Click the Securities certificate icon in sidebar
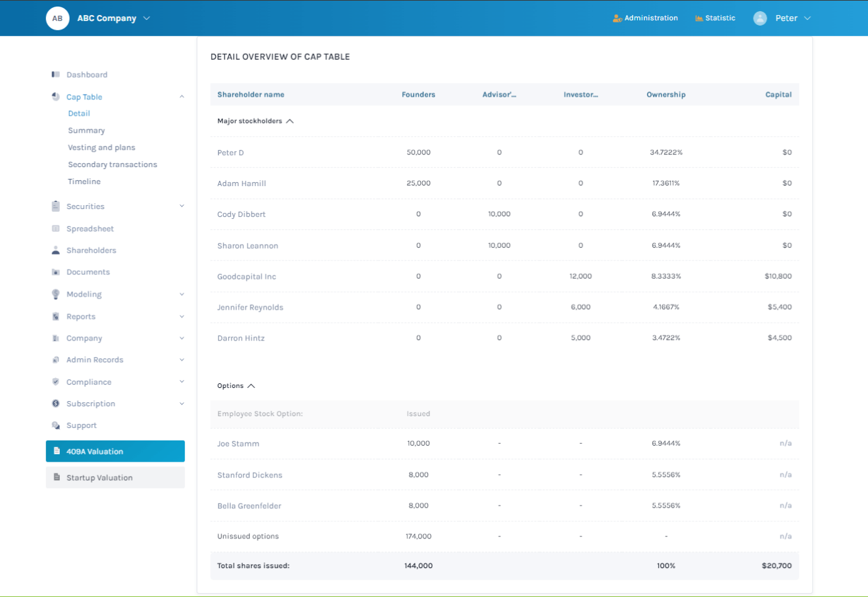 (x=55, y=206)
